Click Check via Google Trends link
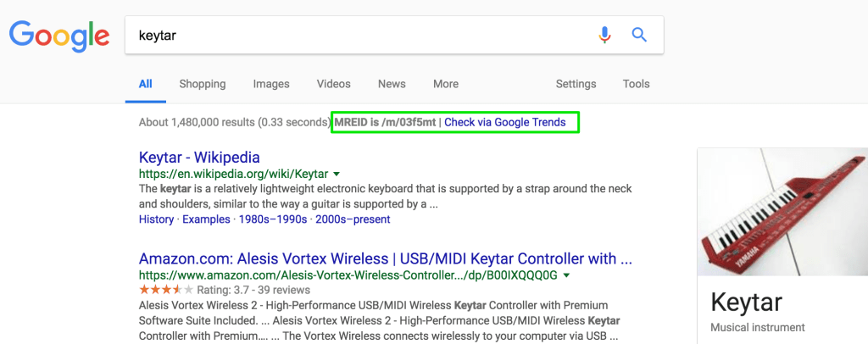This screenshot has width=868, height=344. [x=504, y=122]
